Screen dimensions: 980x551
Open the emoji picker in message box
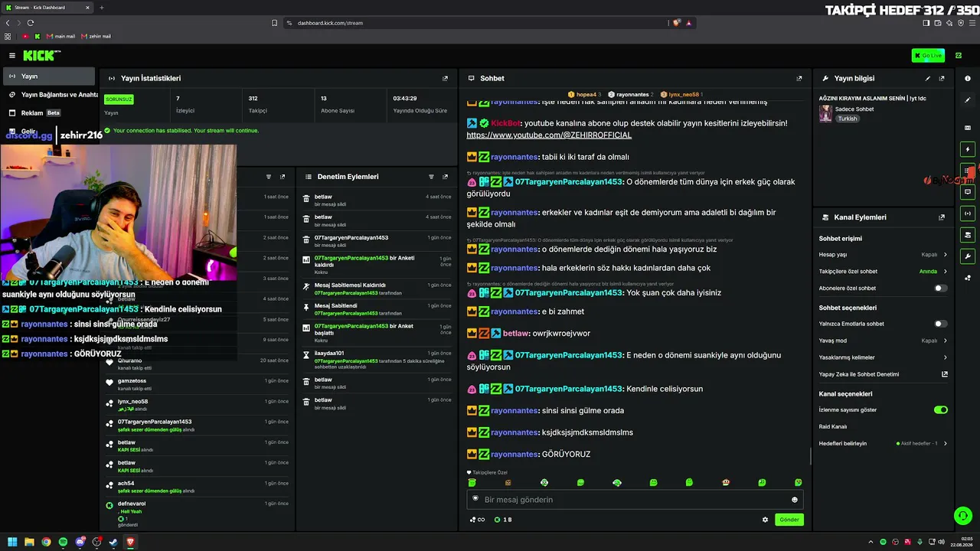click(x=794, y=500)
